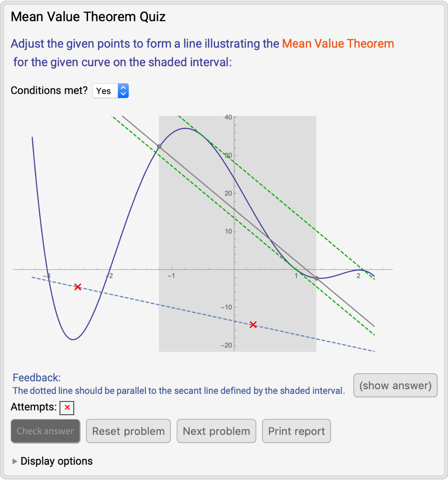Click the gray secant endpoint on the left
Viewport: 448px width, 480px height.
tap(159, 147)
